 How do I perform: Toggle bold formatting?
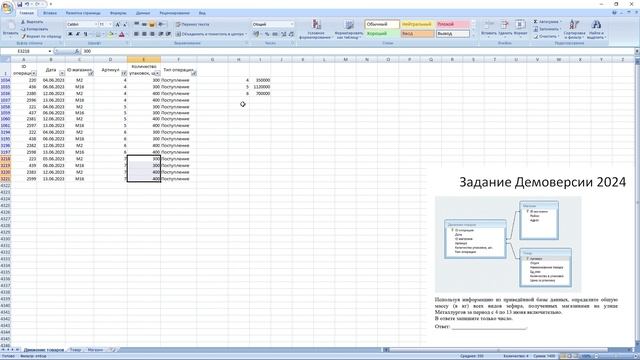click(x=70, y=34)
